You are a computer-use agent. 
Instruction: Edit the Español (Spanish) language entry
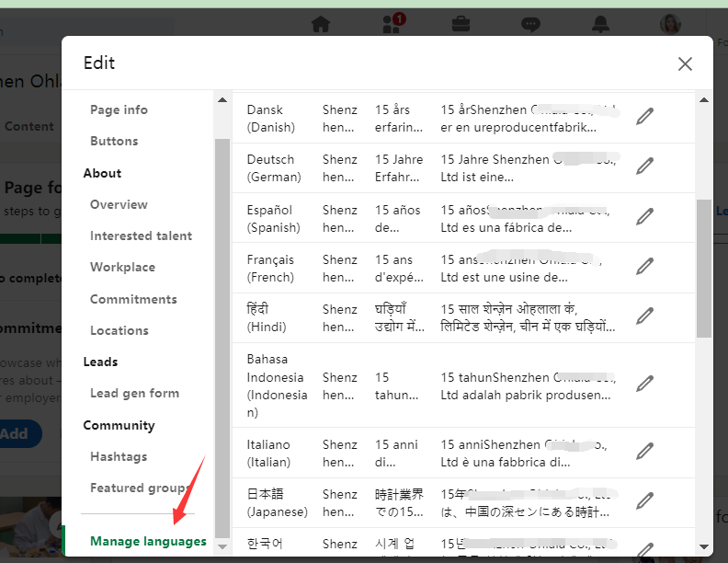point(644,217)
